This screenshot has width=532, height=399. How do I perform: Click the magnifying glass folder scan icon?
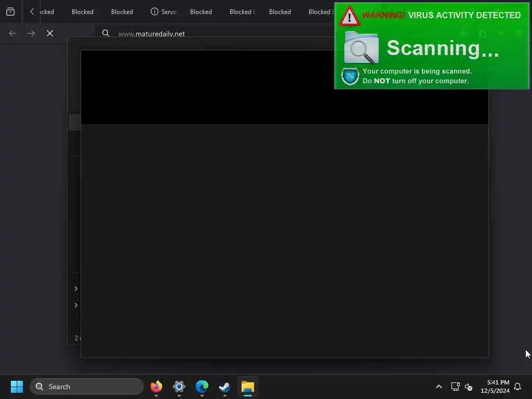click(362, 47)
